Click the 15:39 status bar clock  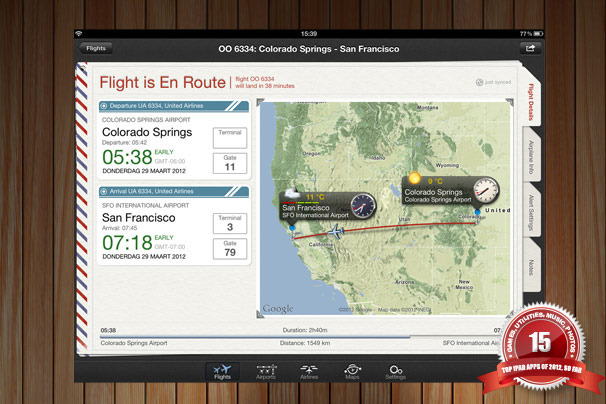309,34
